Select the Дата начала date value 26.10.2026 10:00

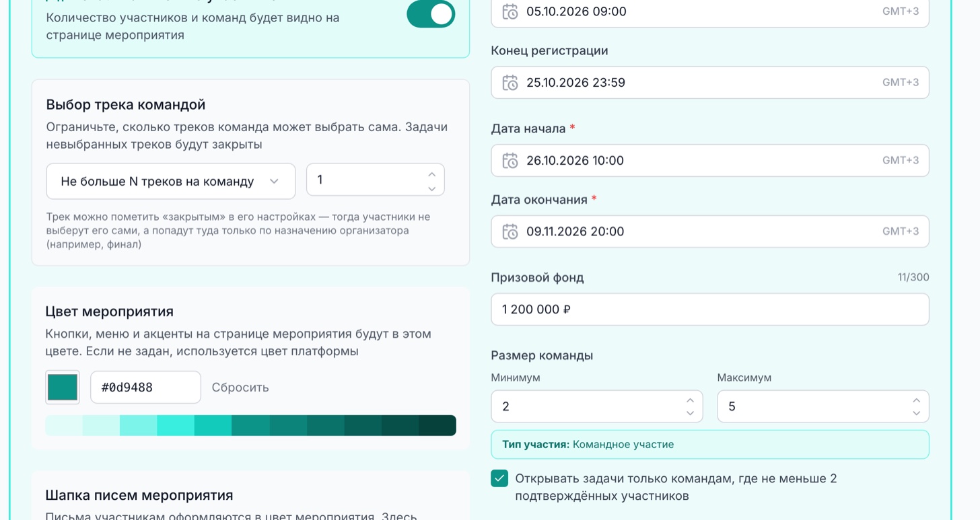tap(575, 161)
